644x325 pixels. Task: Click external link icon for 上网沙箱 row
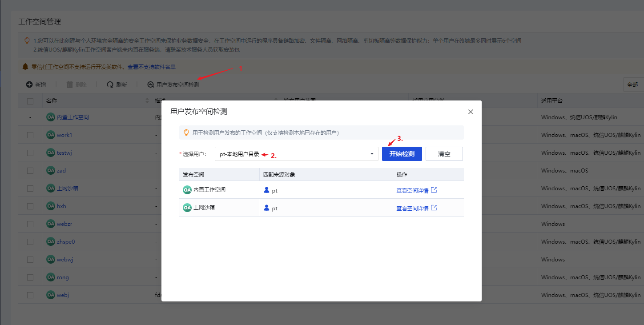[434, 208]
